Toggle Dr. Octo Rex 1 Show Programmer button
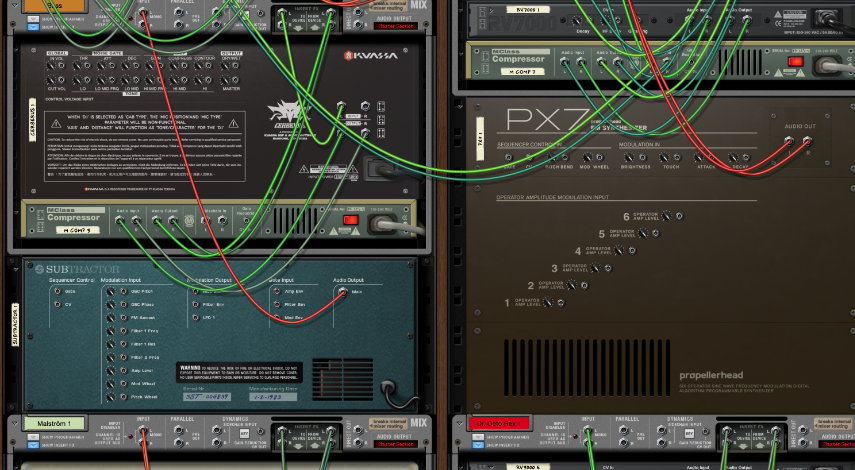Image resolution: width=855 pixels, height=470 pixels. point(478,437)
